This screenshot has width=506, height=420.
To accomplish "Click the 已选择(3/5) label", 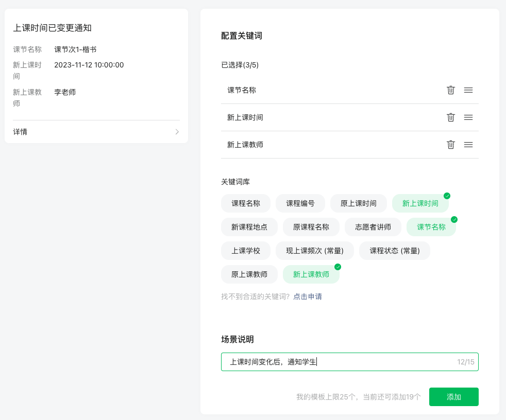I will [240, 65].
